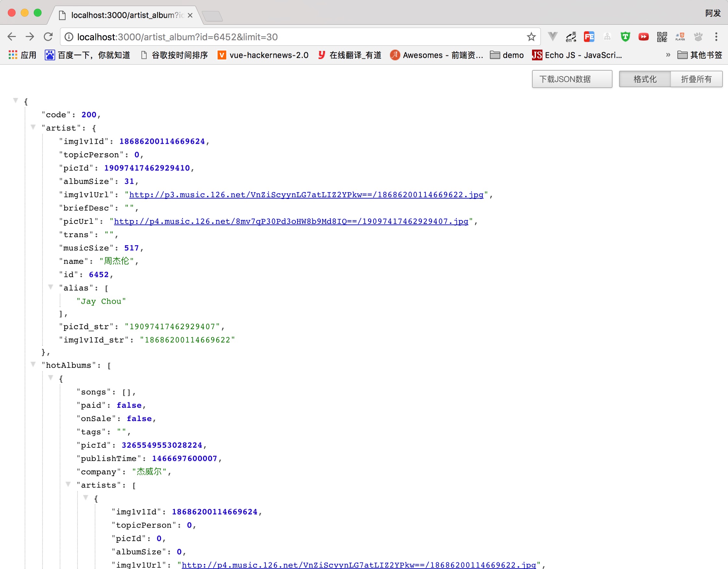Reload the page with the refresh icon
This screenshot has height=569, width=728.
point(48,37)
